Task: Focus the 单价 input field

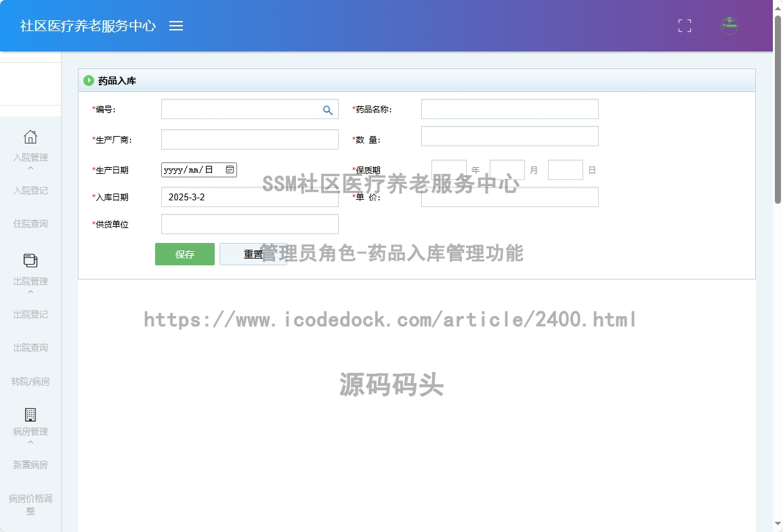Action: [510, 197]
